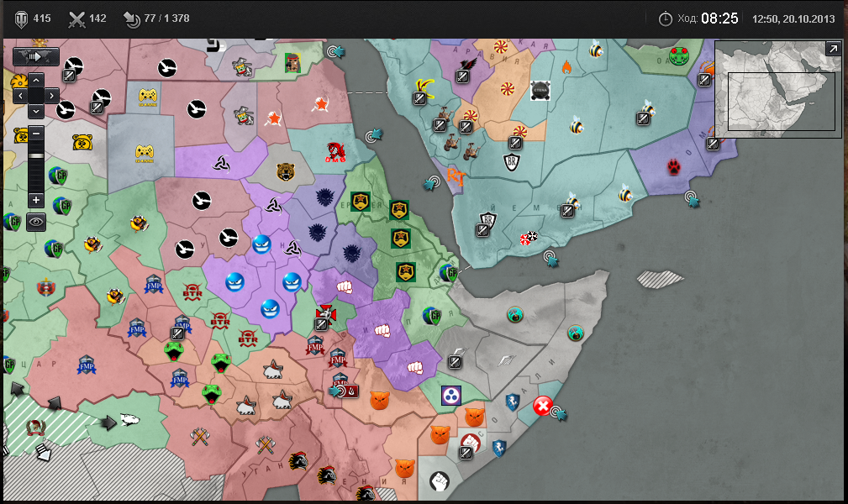This screenshot has height=504, width=848.
Task: Select the orange flame clan emblem
Action: tap(566, 67)
